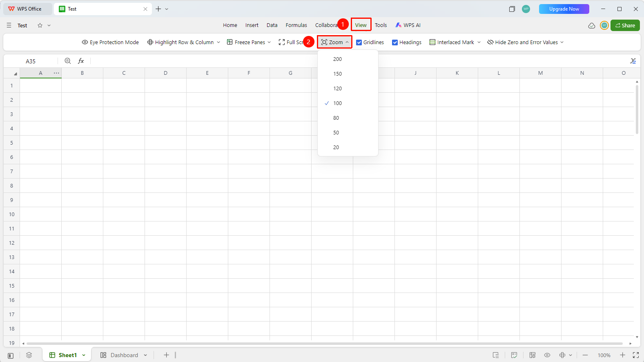Uncheck the Gridlines checkbox
644x362 pixels.
(x=359, y=42)
